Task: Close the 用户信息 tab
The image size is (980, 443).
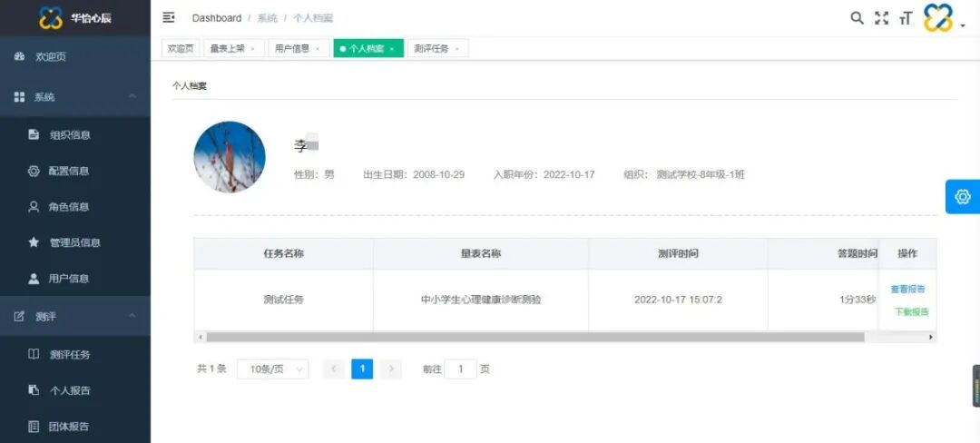Action: (318, 49)
